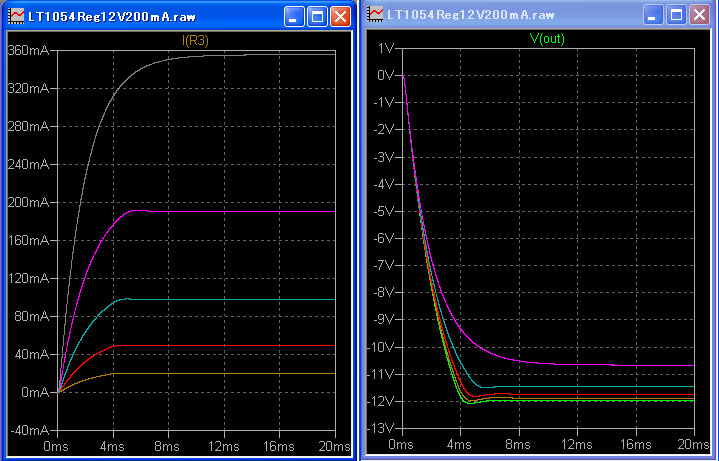Click the 80mA axis label in left plot
The image size is (719, 461).
pos(32,316)
